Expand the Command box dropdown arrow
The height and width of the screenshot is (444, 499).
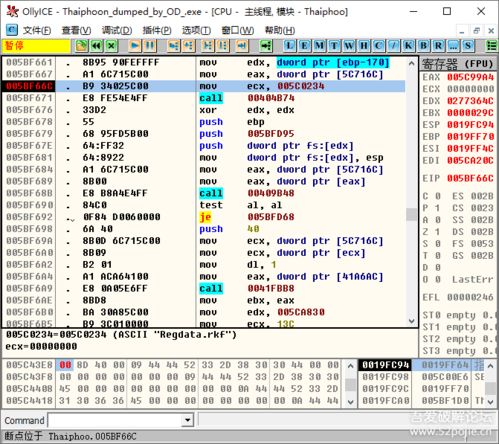188,420
